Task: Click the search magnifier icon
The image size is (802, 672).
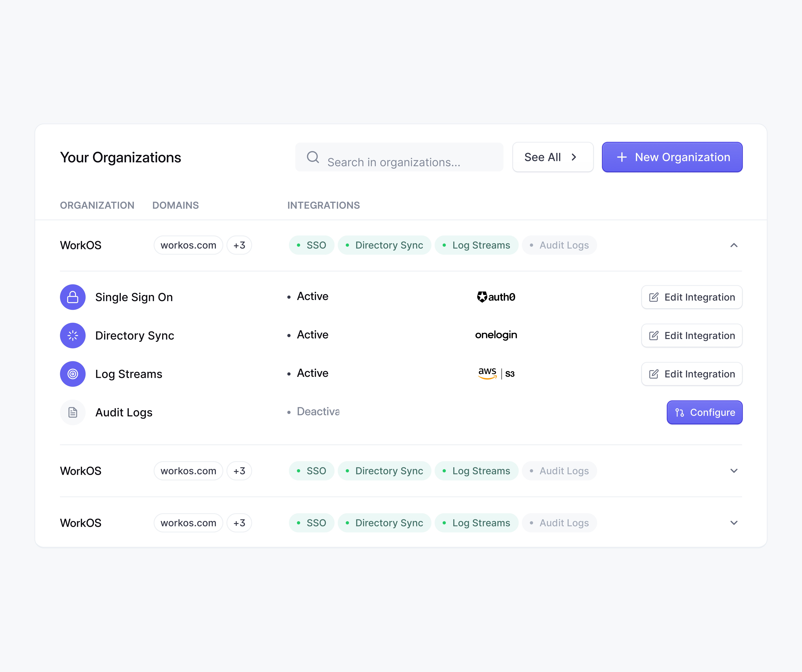Action: pyautogui.click(x=313, y=157)
